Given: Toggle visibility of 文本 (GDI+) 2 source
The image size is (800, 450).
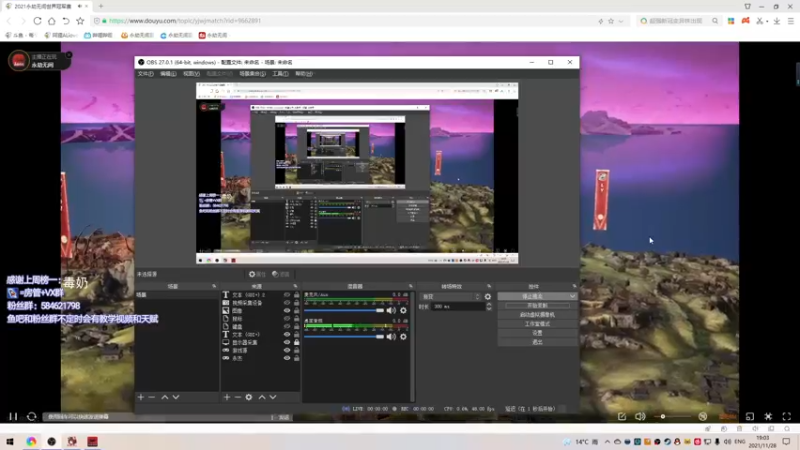Looking at the screenshot, I should (287, 295).
